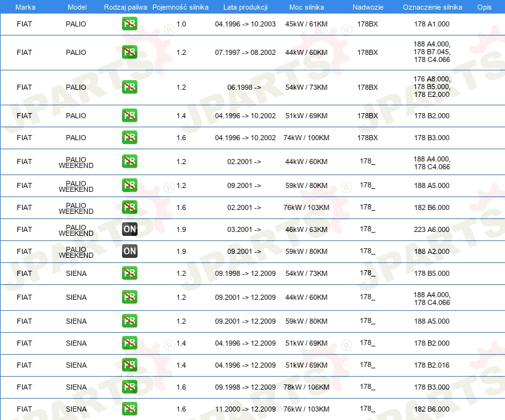This screenshot has width=505, height=420.
Task: Click dates 09.1998 -> 12.2009 in Siena 1.2 row
Action: [x=245, y=273]
